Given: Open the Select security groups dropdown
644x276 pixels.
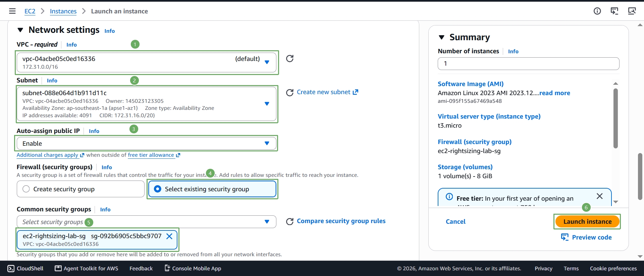Looking at the screenshot, I should point(147,222).
